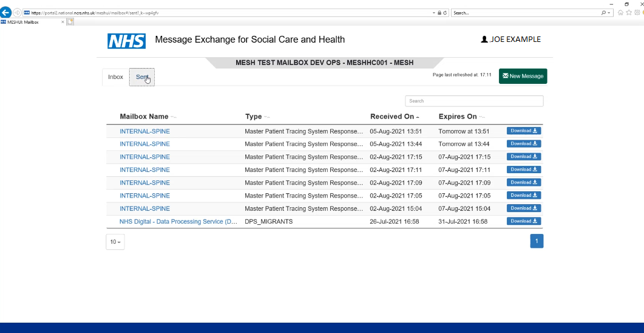Download the message received 02-Aug-2021 17:15

click(x=524, y=156)
